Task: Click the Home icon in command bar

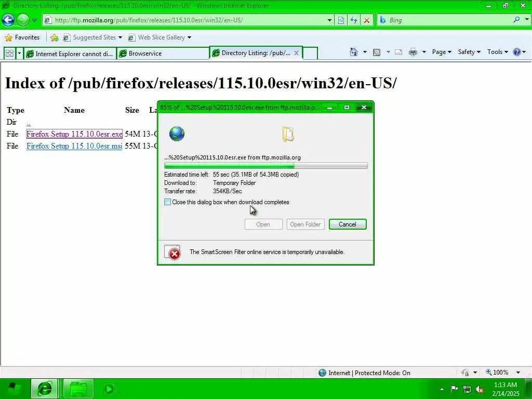Action: pos(353,52)
